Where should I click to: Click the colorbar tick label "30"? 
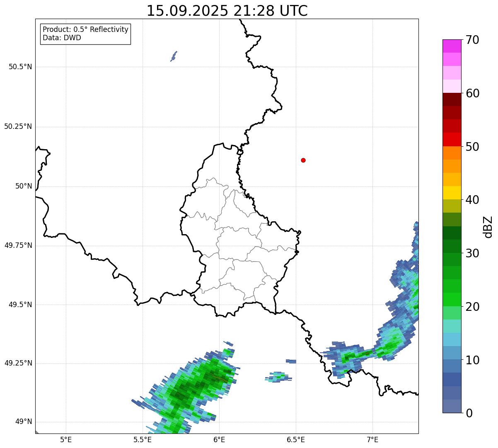[x=472, y=253]
